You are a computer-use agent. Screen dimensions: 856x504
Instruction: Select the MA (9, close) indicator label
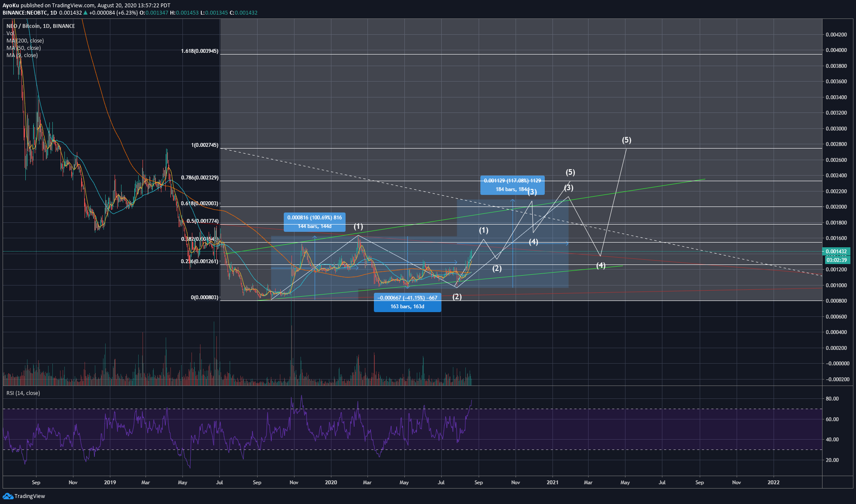(x=22, y=55)
